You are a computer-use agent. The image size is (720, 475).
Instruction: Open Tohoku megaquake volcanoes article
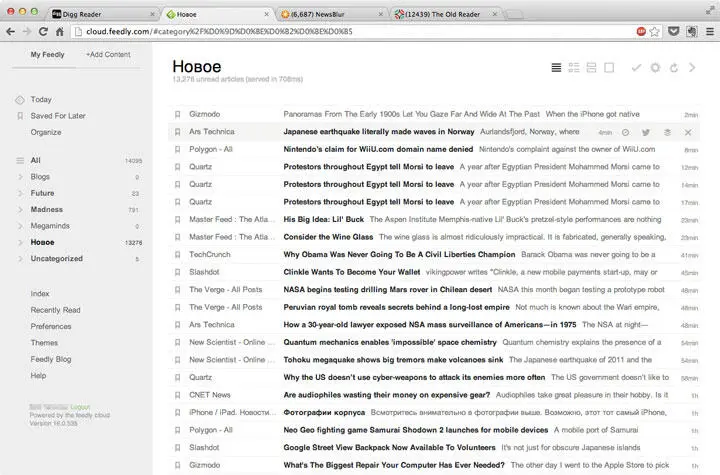click(x=393, y=360)
